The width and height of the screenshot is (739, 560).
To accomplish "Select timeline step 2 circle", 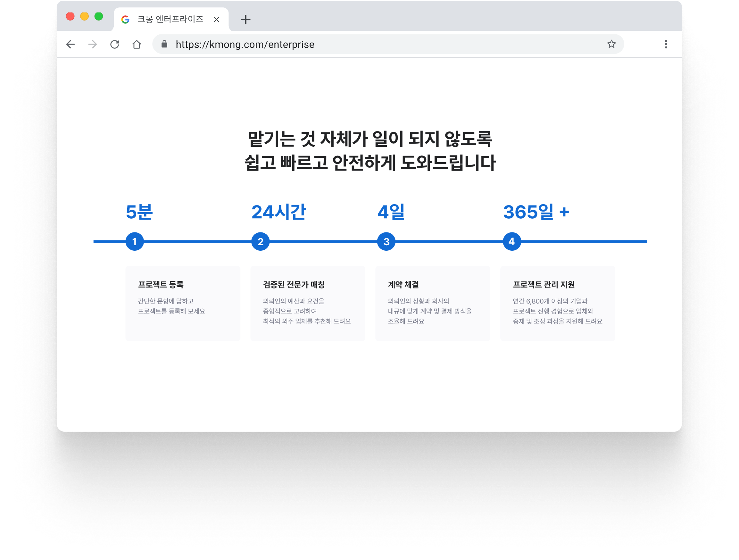I will click(260, 241).
